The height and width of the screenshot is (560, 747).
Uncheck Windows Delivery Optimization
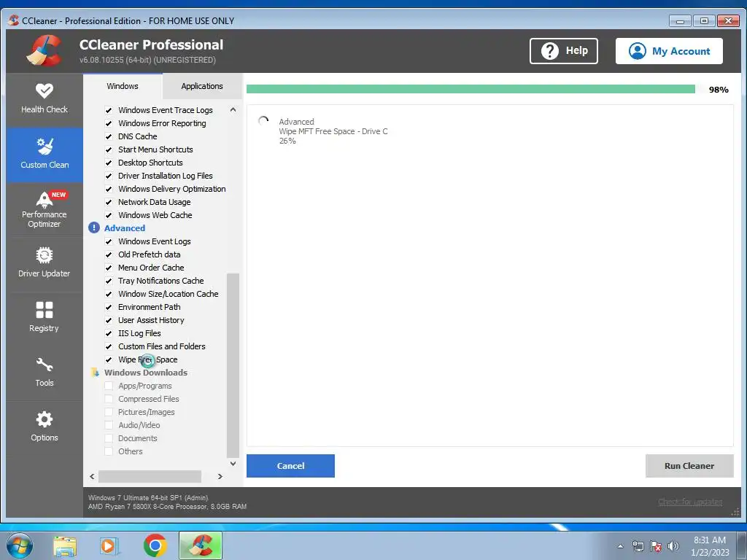point(109,189)
